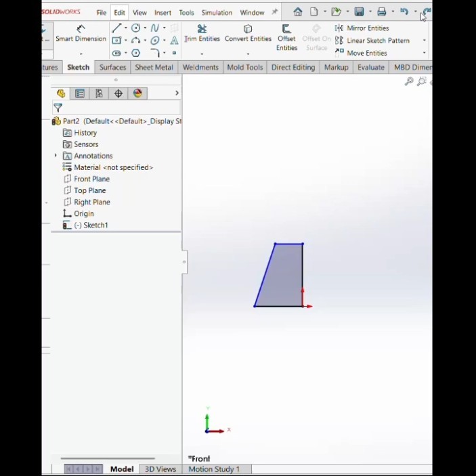Click the Redo icon
476x476 pixels.
coord(427,12)
